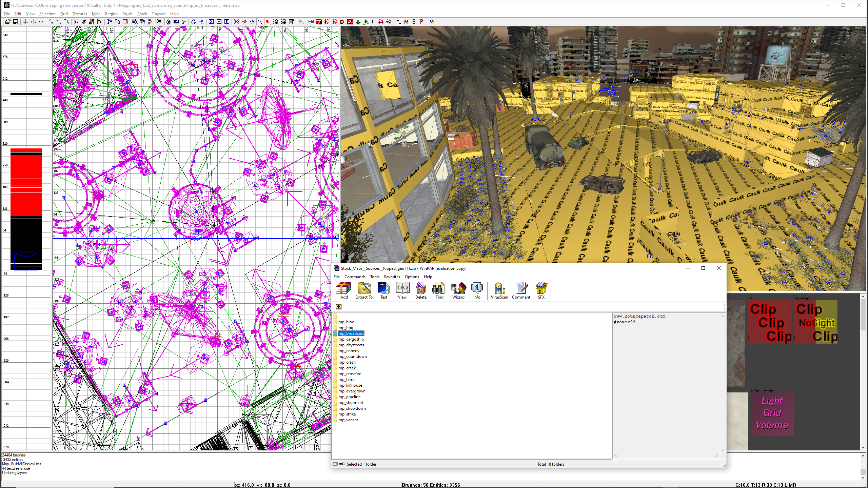Open the Physics menu
The width and height of the screenshot is (868, 488).
click(x=159, y=14)
